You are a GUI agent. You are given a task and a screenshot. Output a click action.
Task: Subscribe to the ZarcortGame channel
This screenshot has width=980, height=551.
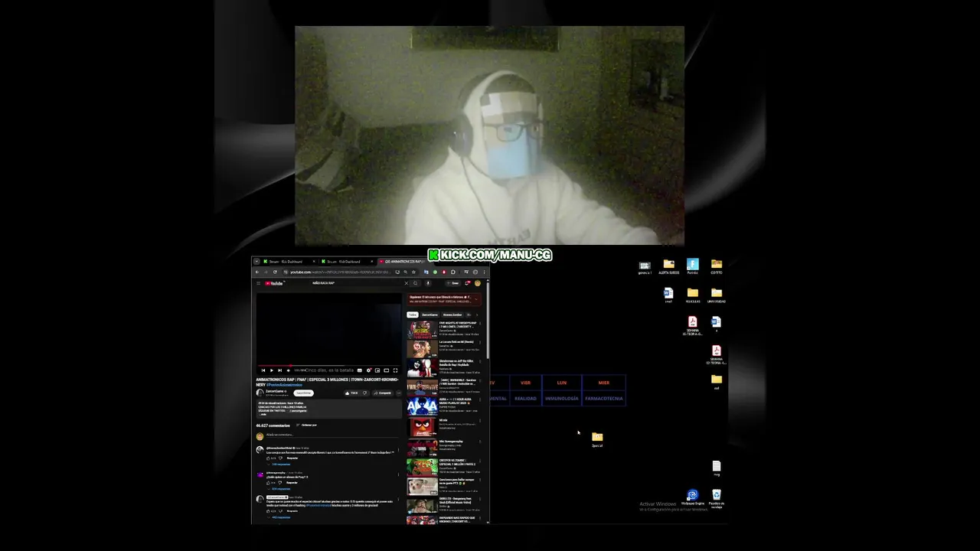pyautogui.click(x=304, y=393)
